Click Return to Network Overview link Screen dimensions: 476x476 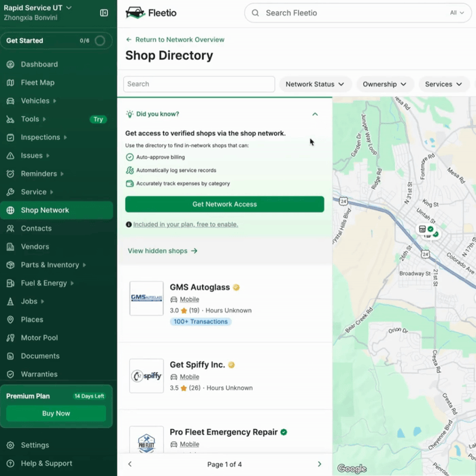click(175, 39)
